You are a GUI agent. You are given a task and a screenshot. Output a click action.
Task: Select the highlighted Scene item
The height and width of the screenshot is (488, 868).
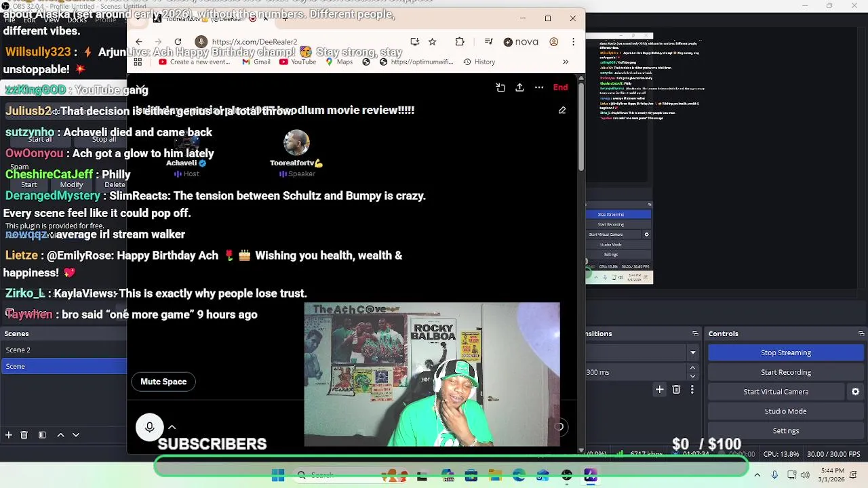click(x=64, y=366)
